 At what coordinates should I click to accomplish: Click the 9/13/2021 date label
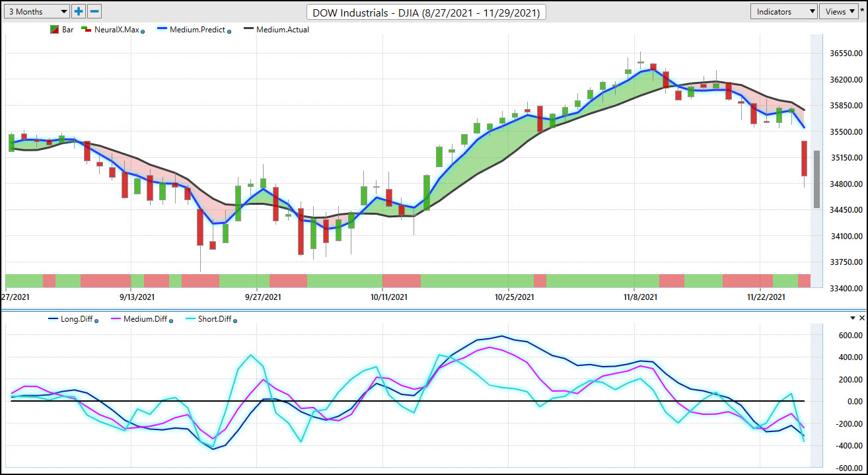(x=137, y=297)
